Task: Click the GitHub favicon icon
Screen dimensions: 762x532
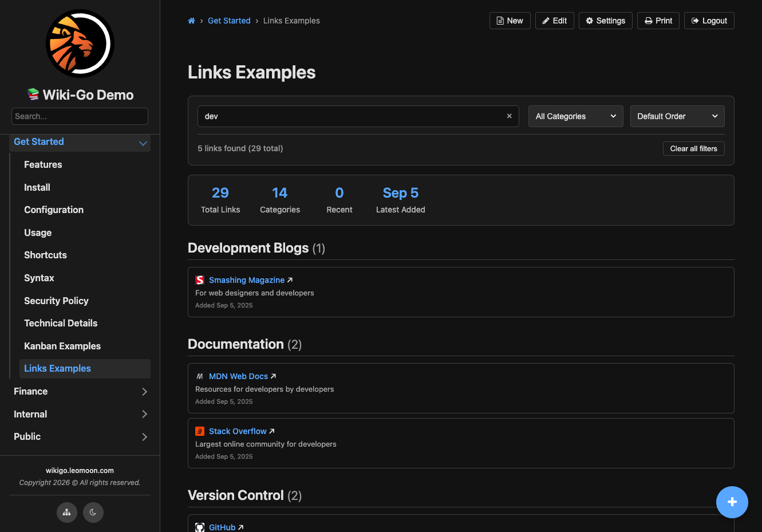Action: tap(200, 527)
